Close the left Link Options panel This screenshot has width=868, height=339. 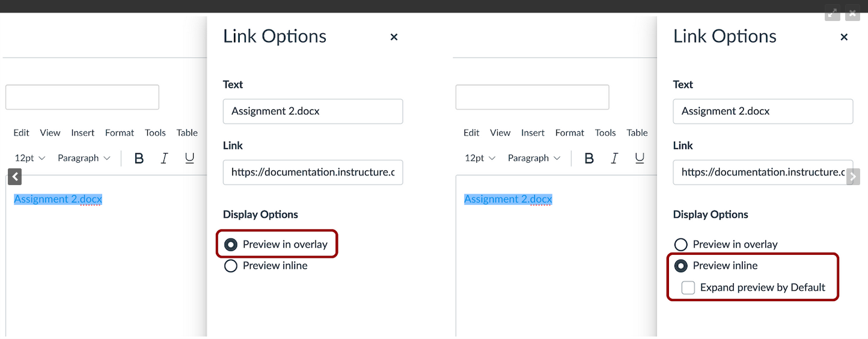point(394,37)
